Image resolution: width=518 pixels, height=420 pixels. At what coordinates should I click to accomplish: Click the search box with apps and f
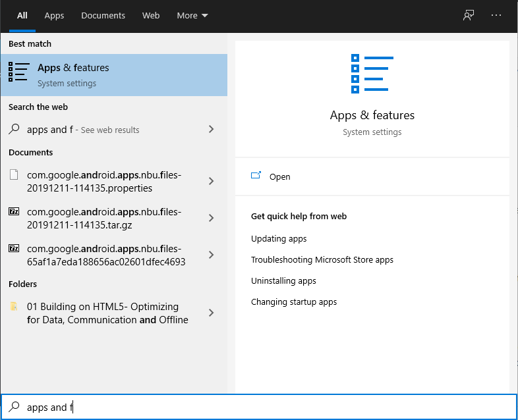tap(264, 407)
